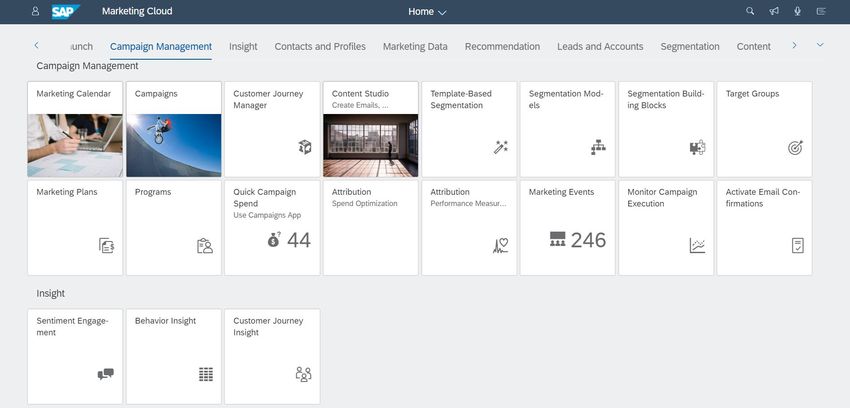The width and height of the screenshot is (850, 408).
Task: Open the user profile icon
Action: (35, 11)
